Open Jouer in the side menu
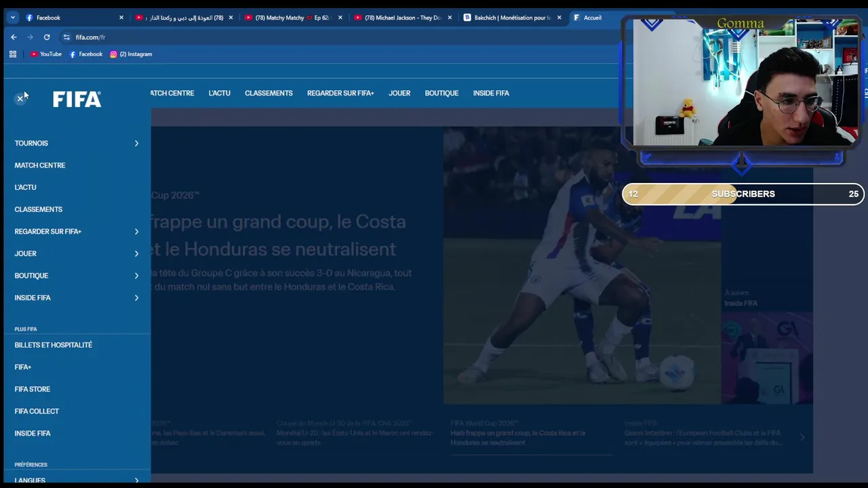Screen dimensions: 868x488 tap(26, 253)
